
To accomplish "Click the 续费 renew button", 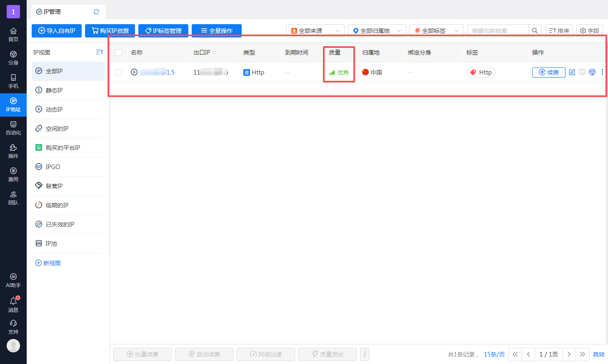I will coord(548,72).
